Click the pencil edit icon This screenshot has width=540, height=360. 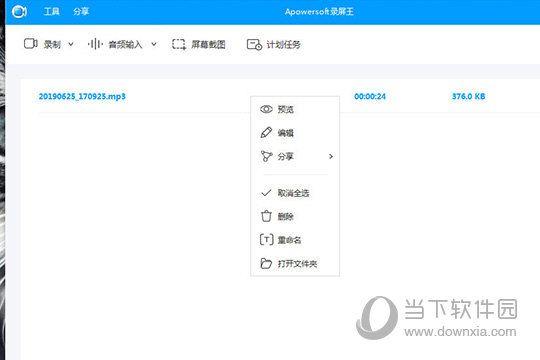266,133
